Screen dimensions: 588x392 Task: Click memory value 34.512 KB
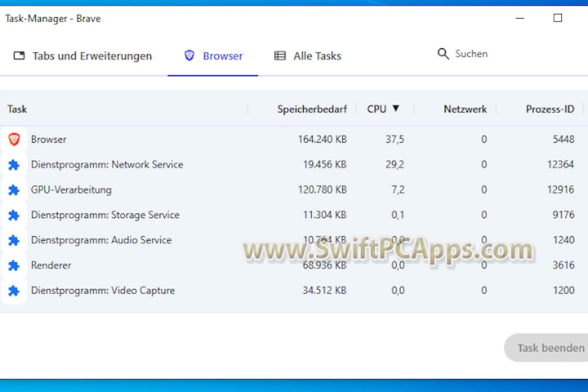click(324, 291)
